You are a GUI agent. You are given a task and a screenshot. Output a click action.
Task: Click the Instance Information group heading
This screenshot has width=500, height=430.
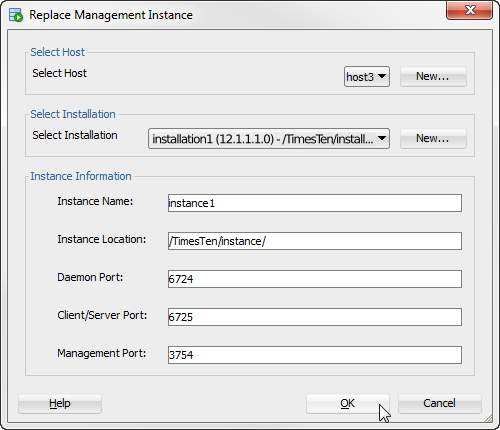coord(81,176)
